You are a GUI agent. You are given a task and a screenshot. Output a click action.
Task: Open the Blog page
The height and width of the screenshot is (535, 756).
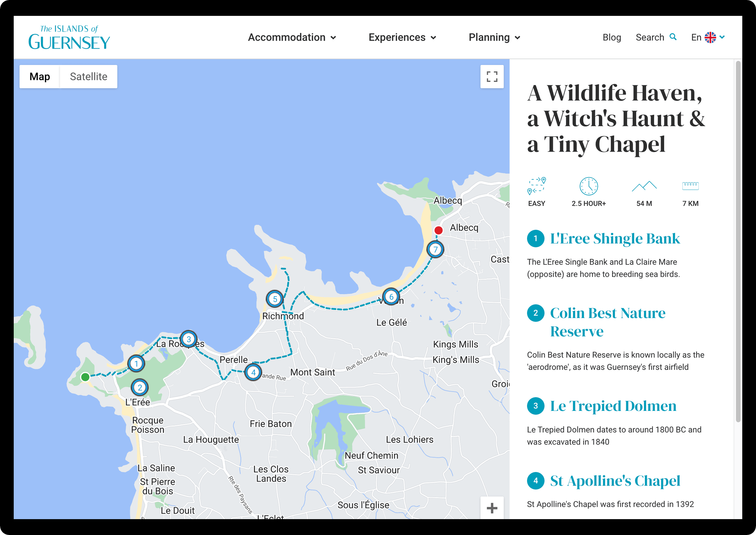[x=612, y=38]
